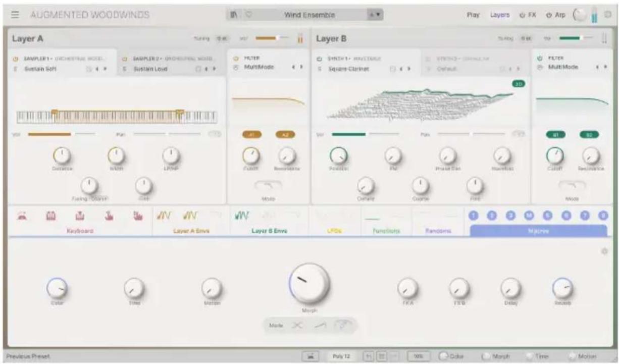Image resolution: width=619 pixels, height=364 pixels.
Task: Click the large Morph macro knob
Action: (309, 284)
